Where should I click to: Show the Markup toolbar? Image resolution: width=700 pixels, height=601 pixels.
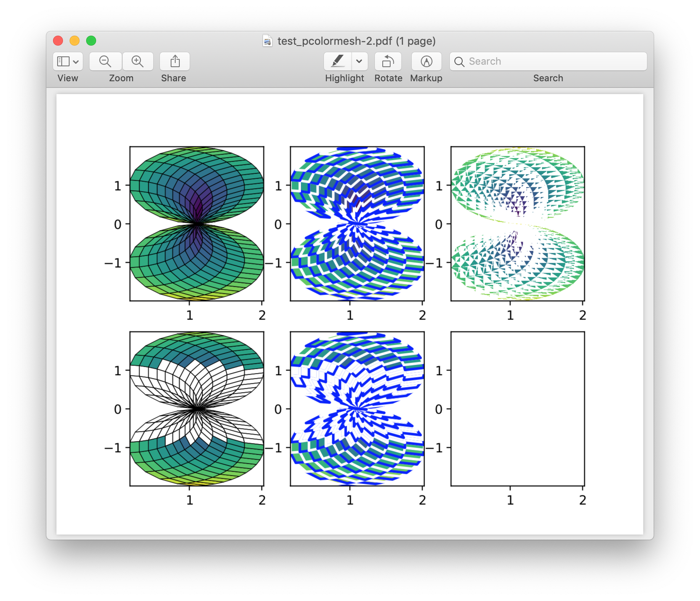(426, 61)
